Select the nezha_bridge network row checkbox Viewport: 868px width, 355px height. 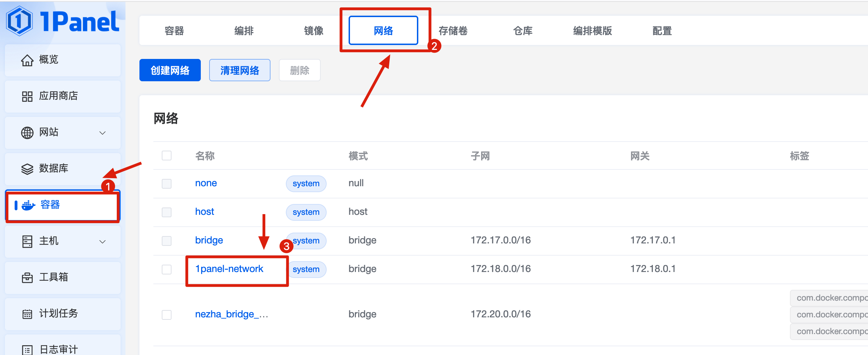(167, 315)
